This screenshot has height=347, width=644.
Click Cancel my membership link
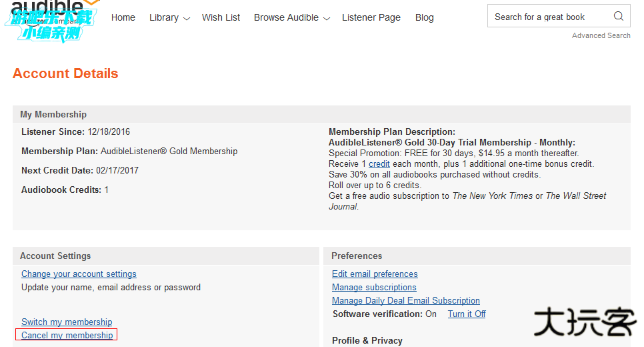(x=67, y=336)
